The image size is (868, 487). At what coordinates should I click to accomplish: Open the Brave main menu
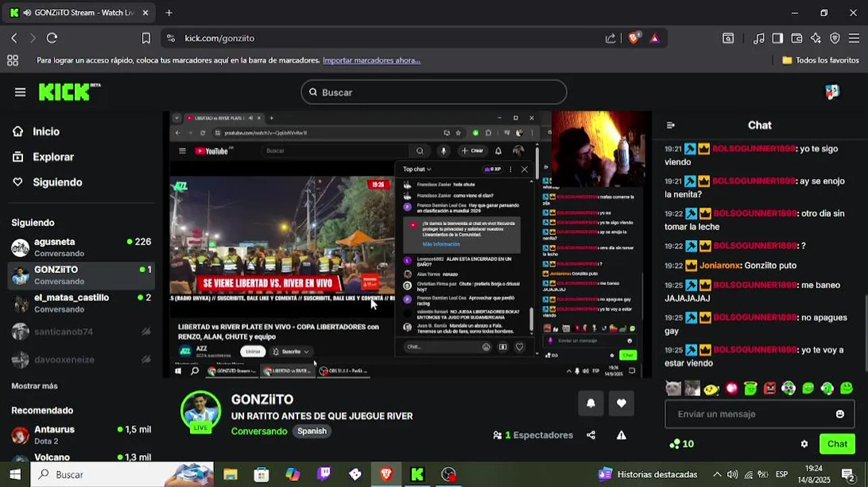point(854,38)
